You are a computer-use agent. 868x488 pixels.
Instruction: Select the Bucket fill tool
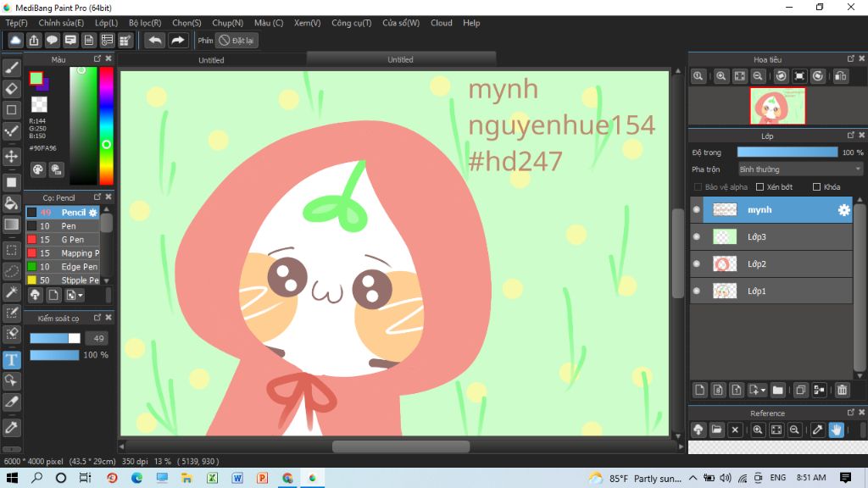click(12, 203)
